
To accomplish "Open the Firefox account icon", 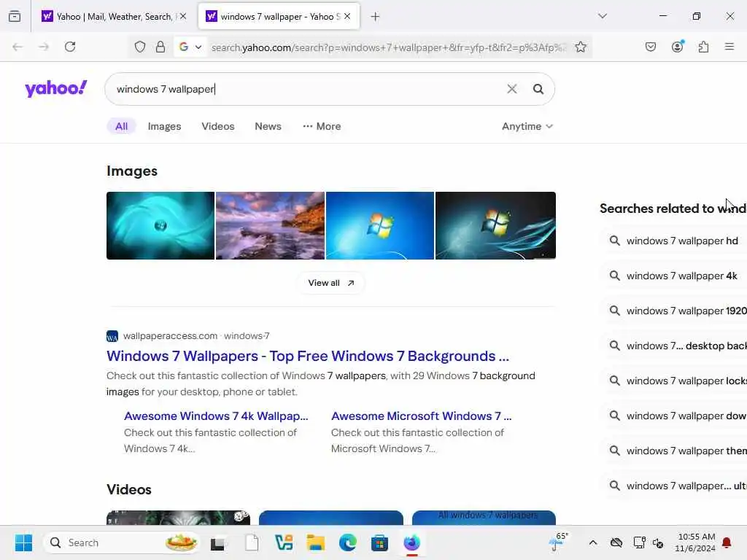I will [677, 47].
